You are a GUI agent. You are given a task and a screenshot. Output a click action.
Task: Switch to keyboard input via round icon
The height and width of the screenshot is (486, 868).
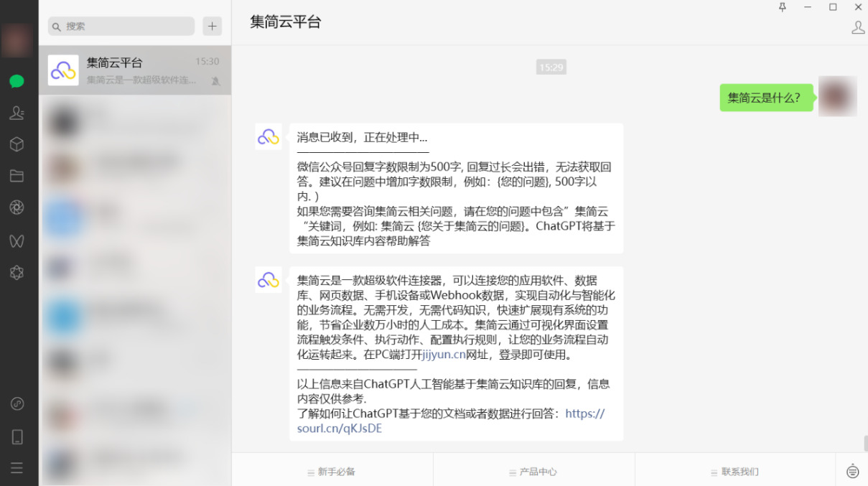[x=853, y=472]
